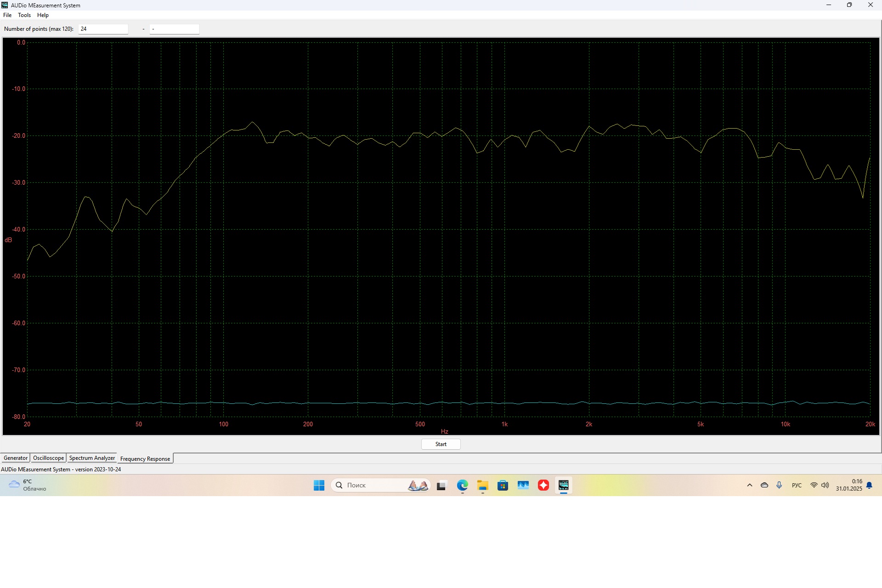
Task: Open the Windows Start menu
Action: 319,485
